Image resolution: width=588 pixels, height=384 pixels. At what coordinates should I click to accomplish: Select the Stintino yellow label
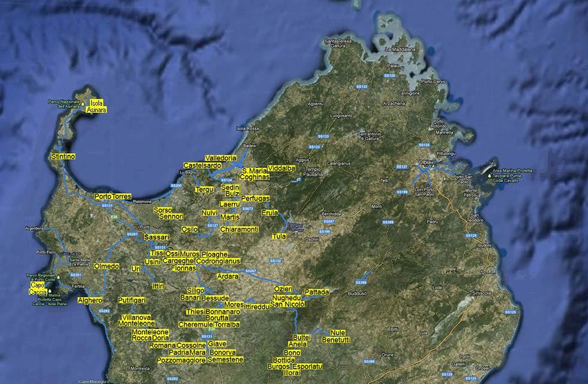tap(64, 157)
